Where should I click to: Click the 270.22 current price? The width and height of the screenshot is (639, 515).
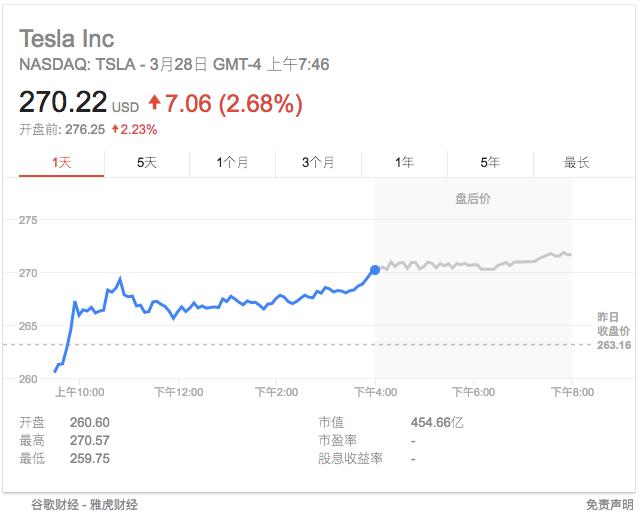click(63, 102)
